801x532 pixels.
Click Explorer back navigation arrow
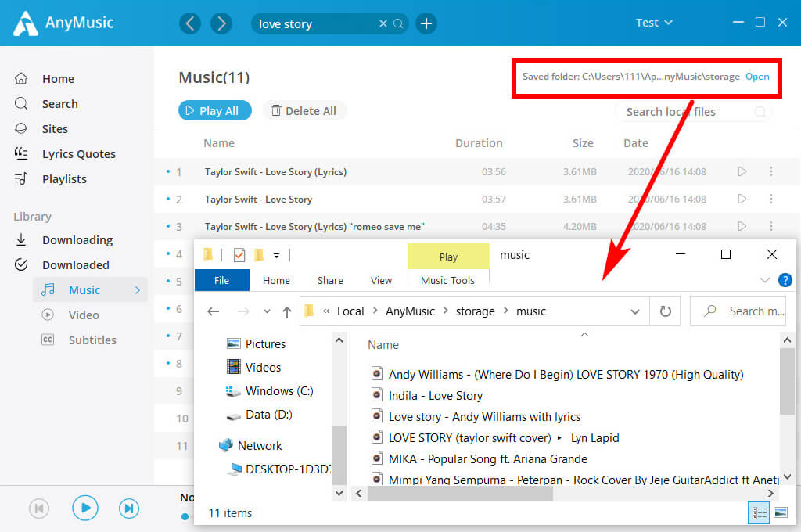(214, 311)
